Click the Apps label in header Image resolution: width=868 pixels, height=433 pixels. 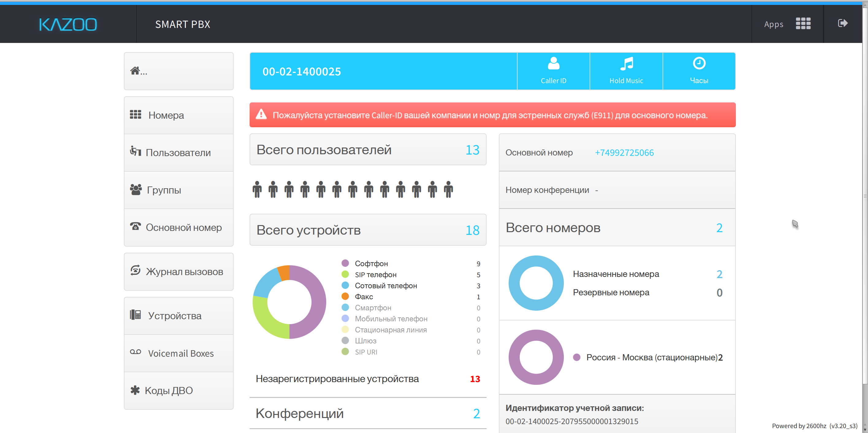click(x=773, y=24)
